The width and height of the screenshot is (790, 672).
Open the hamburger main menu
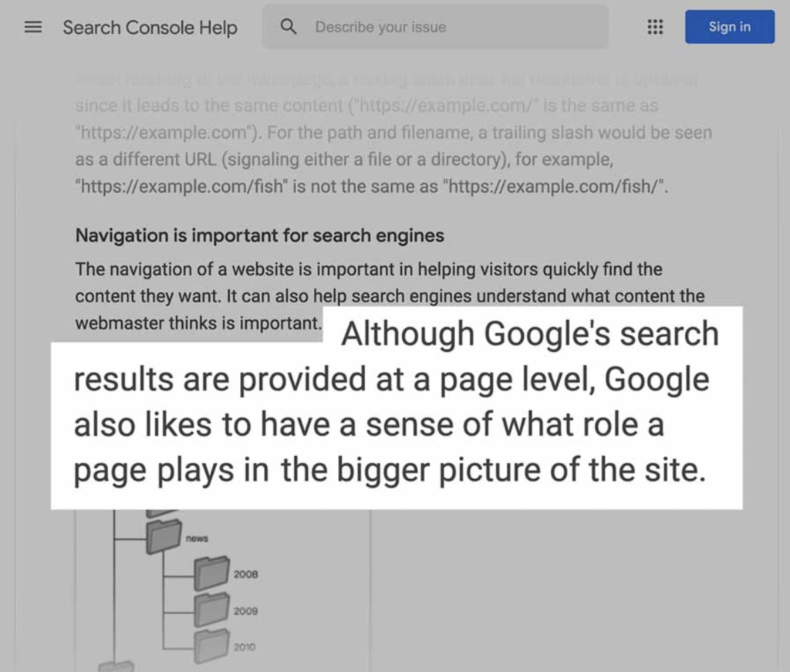(33, 27)
